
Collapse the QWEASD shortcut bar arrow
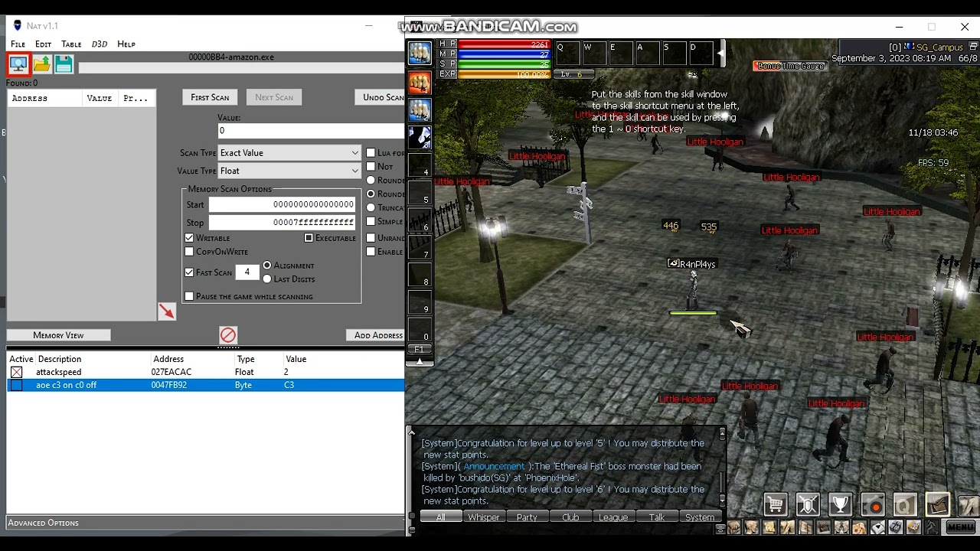[x=720, y=54]
